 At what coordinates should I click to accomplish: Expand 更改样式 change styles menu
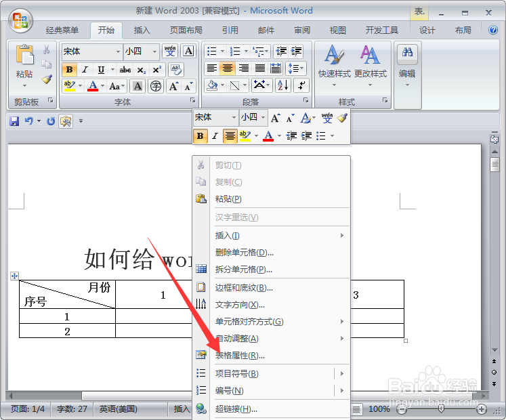pos(370,66)
